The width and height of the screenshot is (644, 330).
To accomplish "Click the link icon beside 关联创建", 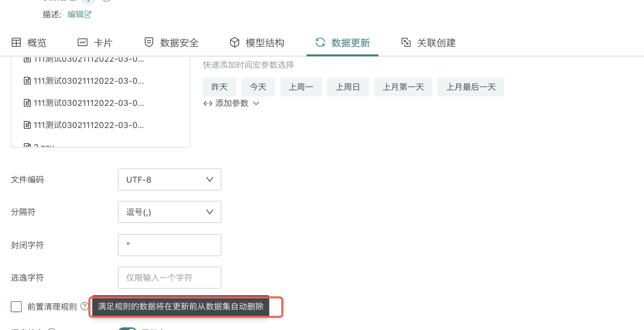I will pos(406,43).
